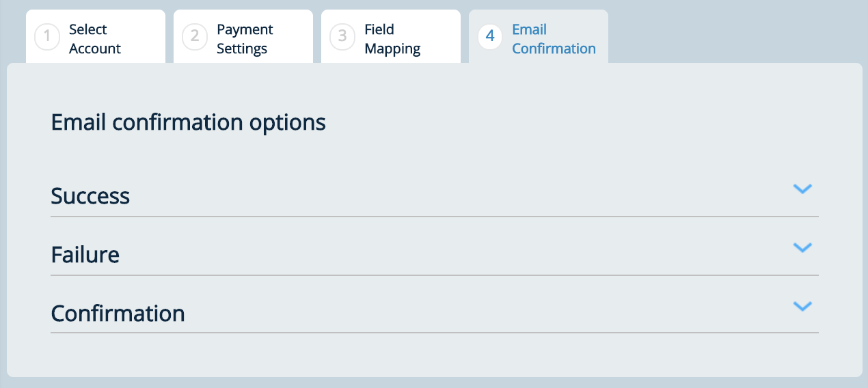Click the step 2 number circle
The image size is (868, 388).
coord(195,37)
